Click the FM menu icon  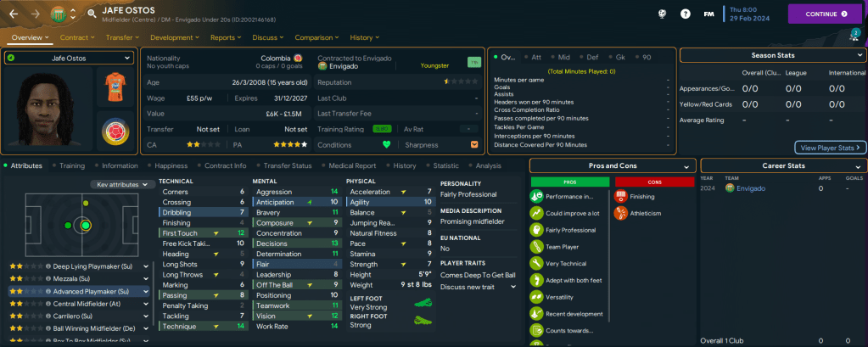709,14
